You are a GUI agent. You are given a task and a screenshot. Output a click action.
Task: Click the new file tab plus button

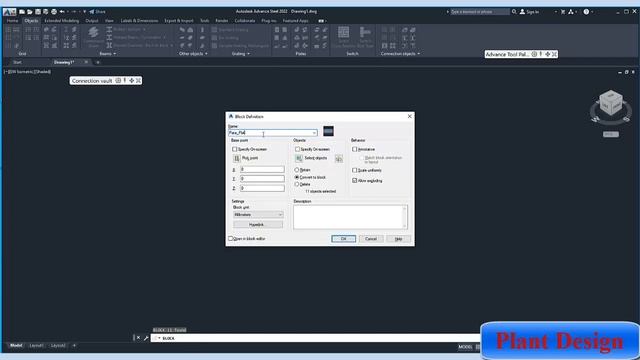[98, 62]
